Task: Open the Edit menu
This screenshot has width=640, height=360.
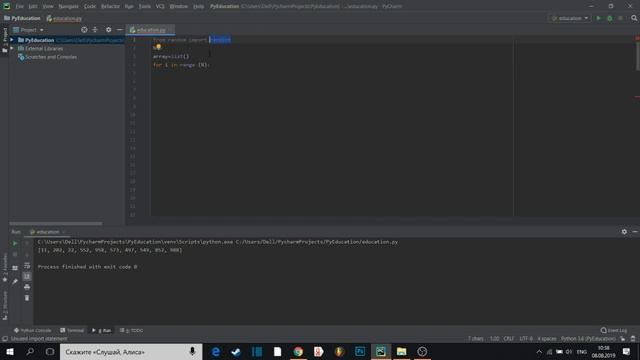Action: click(33, 7)
